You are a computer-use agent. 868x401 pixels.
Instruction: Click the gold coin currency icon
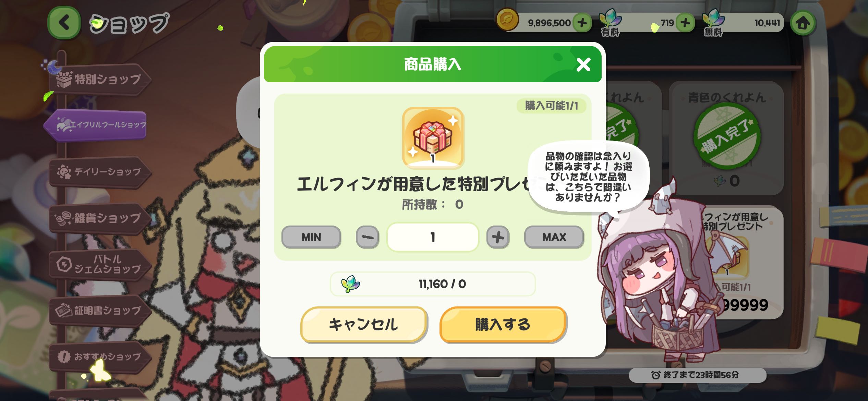point(508,20)
